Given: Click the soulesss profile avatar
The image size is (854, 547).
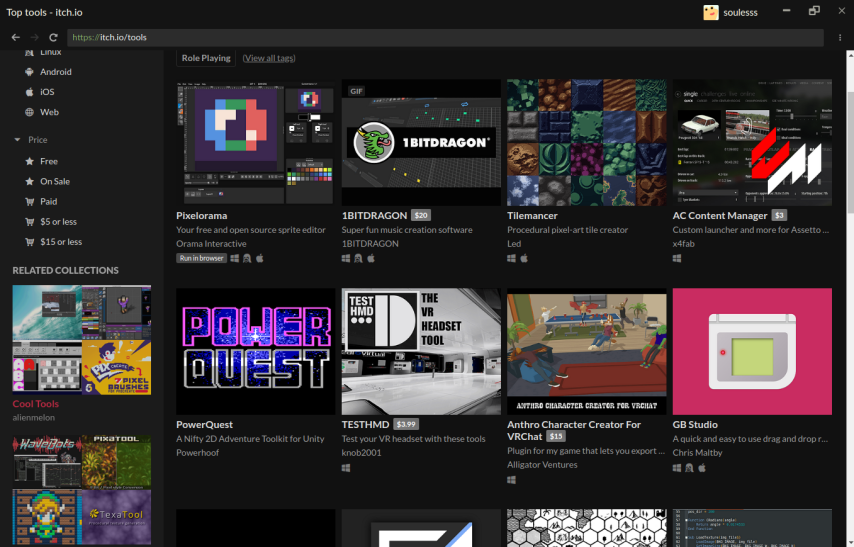Looking at the screenshot, I should [711, 12].
